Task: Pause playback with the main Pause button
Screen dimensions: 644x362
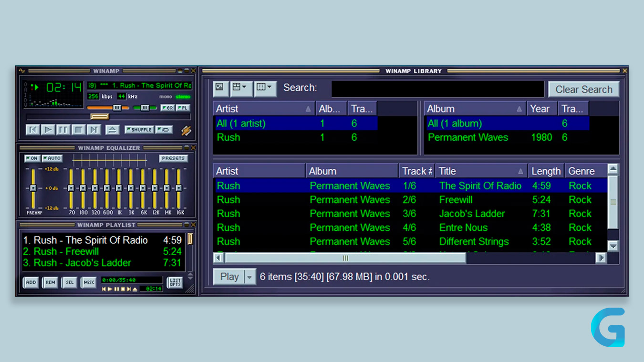Action: [63, 129]
